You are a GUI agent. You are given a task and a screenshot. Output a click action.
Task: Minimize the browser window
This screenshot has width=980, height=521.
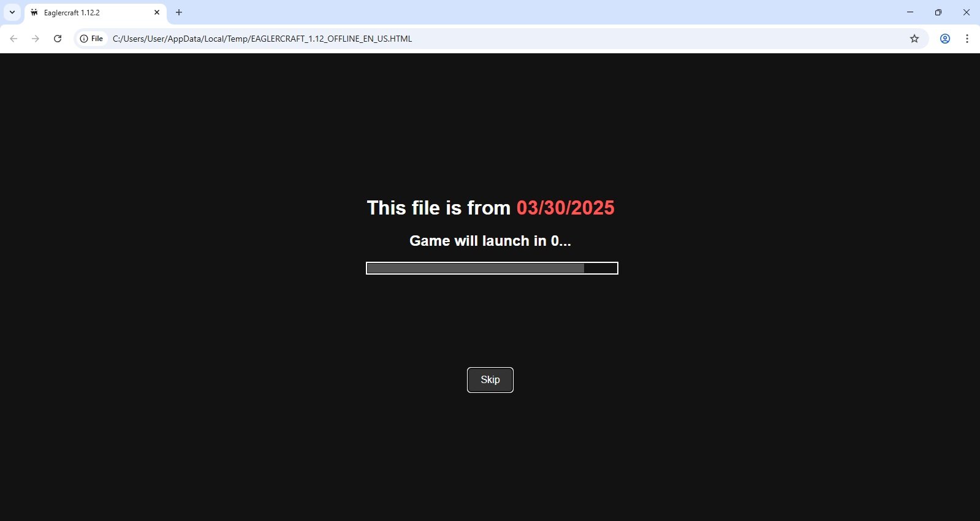coord(910,12)
